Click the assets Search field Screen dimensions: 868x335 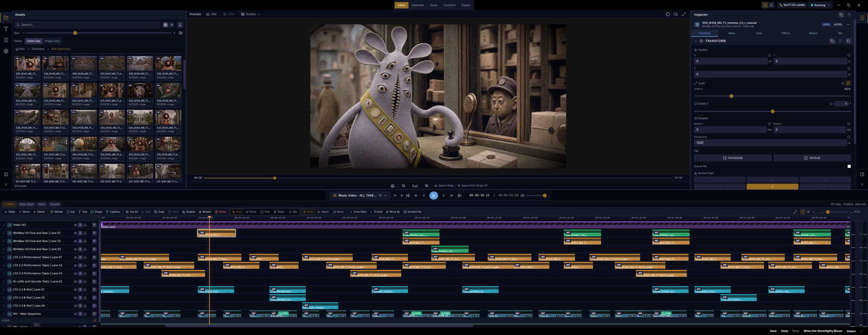click(87, 25)
